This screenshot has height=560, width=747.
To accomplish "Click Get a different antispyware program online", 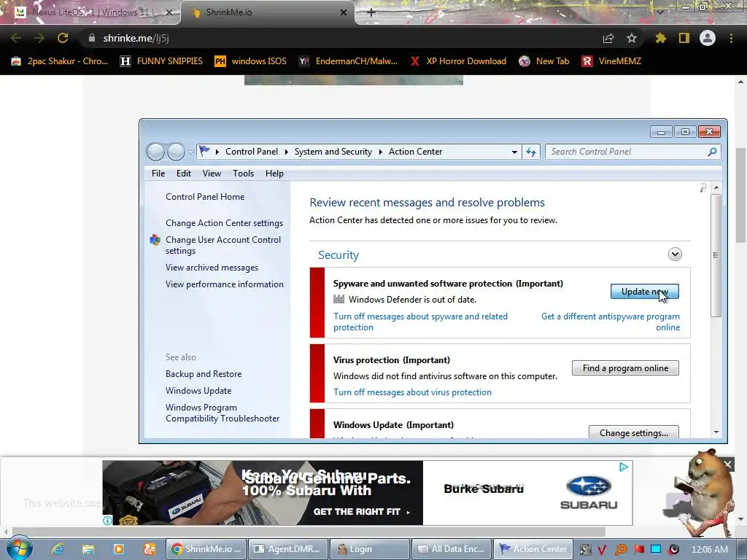I will point(611,322).
